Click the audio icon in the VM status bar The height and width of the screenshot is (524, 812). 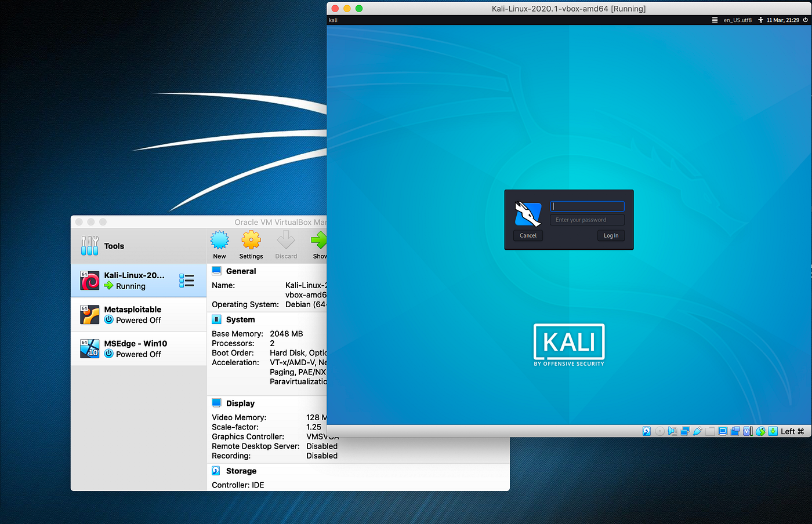point(672,431)
